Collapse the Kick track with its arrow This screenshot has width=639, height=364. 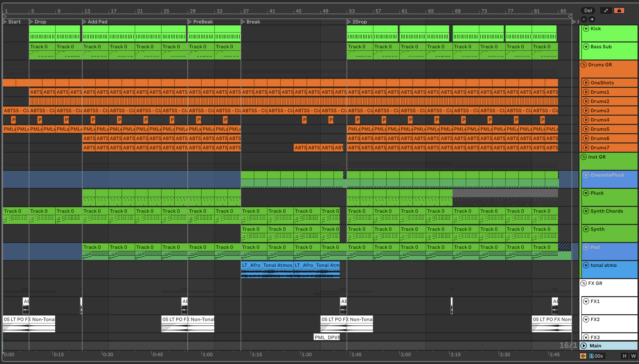(x=586, y=29)
